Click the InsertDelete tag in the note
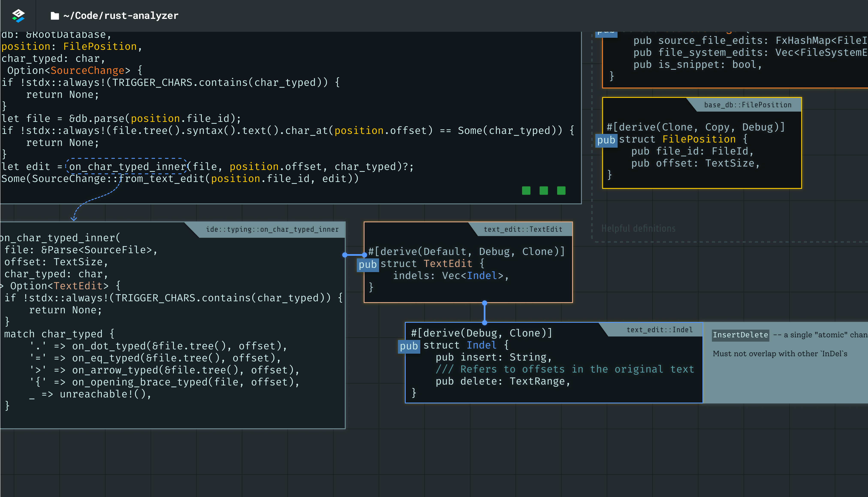Screen dimensions: 868x497 pos(740,335)
